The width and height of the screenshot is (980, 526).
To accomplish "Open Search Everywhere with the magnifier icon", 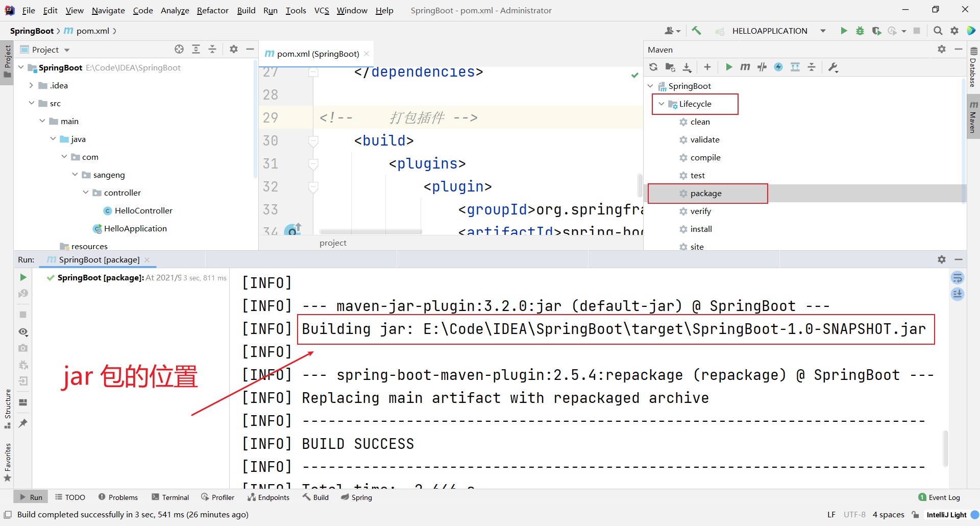I will [938, 31].
